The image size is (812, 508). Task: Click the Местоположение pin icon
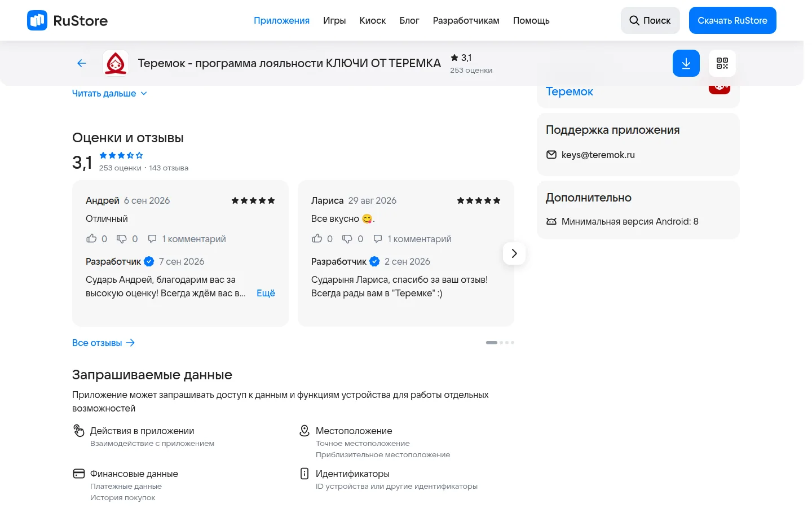pyautogui.click(x=304, y=431)
